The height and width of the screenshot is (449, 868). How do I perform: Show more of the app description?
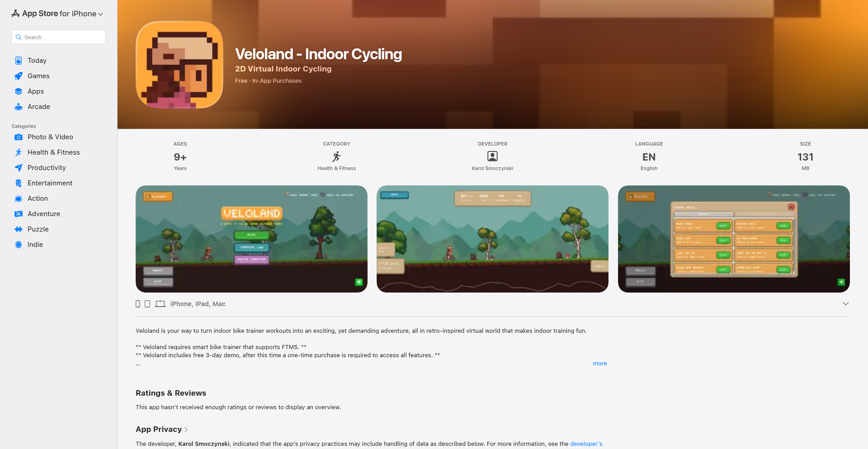coord(600,364)
